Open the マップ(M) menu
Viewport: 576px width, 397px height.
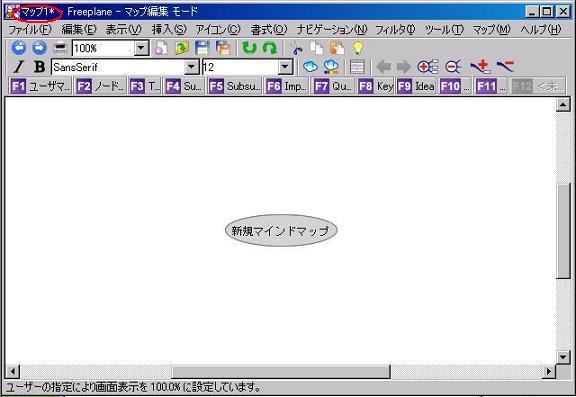coord(492,29)
